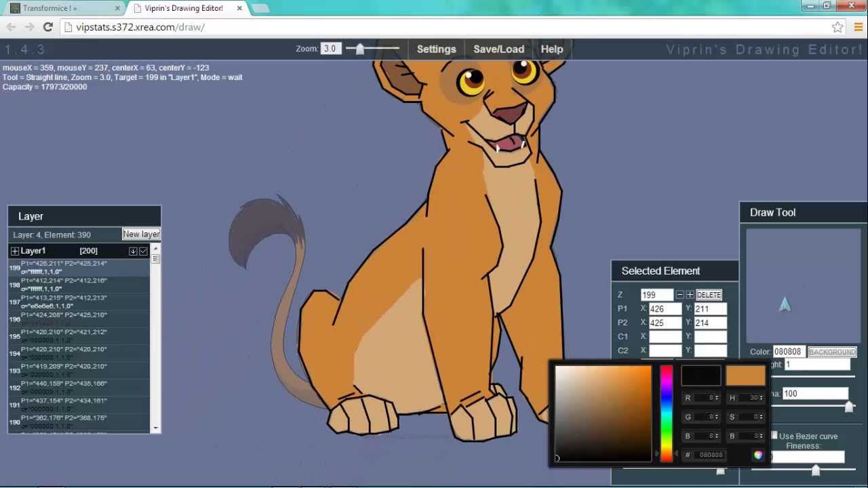The image size is (868, 488).
Task: Expand Layer1 with the plus expander
Action: point(14,251)
